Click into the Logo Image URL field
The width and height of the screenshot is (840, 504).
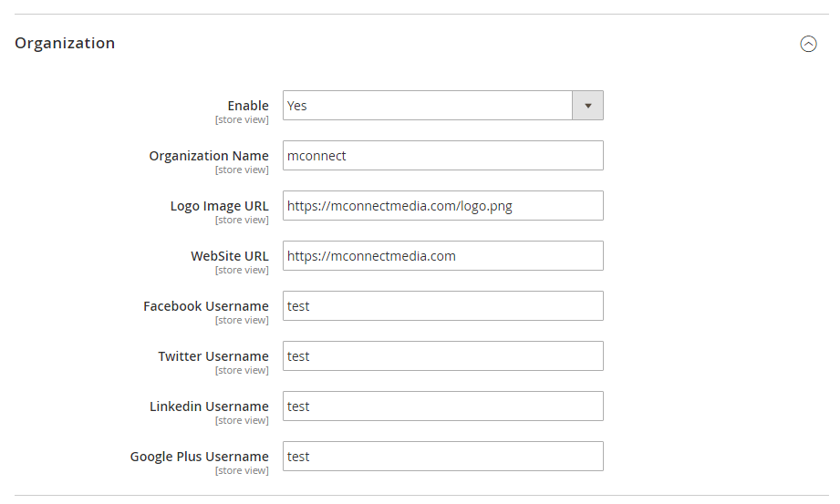[x=442, y=206]
